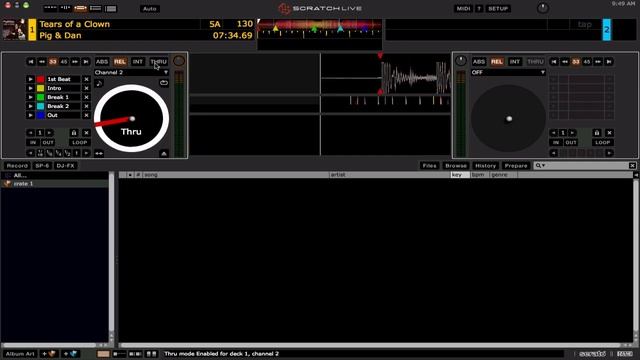Toggle THRU mode on left deck
Image resolution: width=640 pixels, height=360 pixels.
pyautogui.click(x=159, y=62)
